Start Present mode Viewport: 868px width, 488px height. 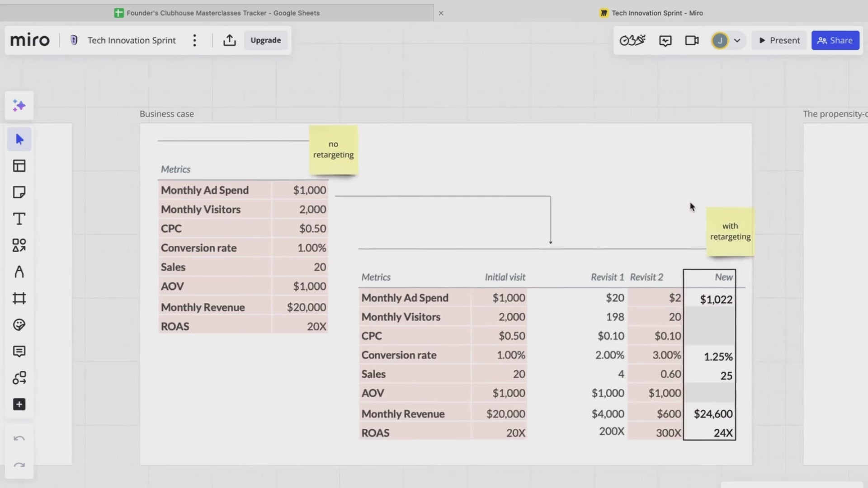[779, 40]
